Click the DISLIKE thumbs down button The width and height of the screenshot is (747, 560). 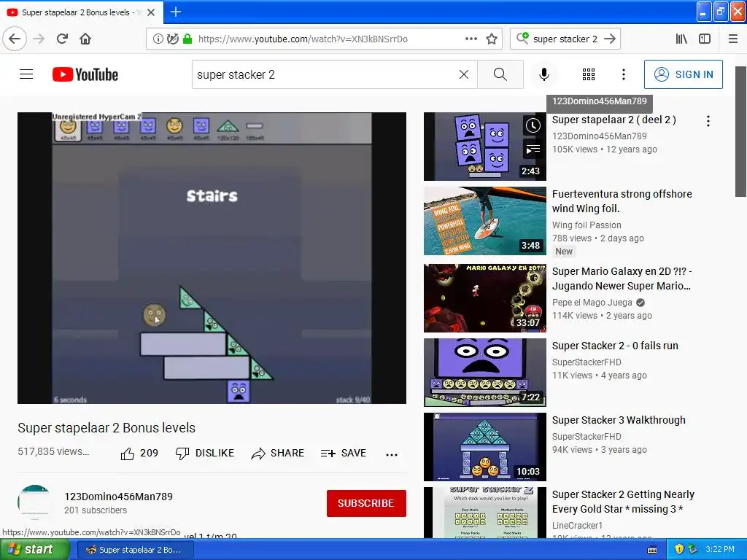point(204,454)
